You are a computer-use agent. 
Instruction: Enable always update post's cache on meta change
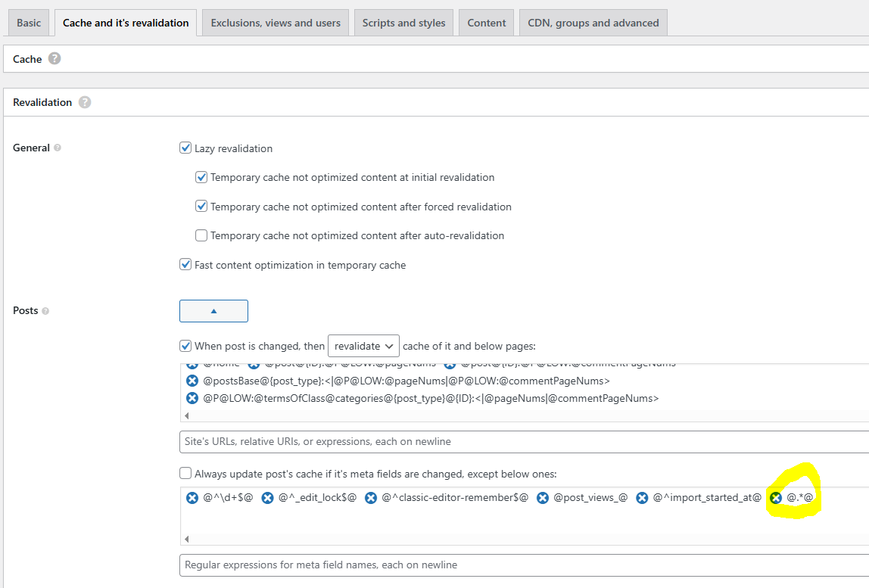[185, 474]
